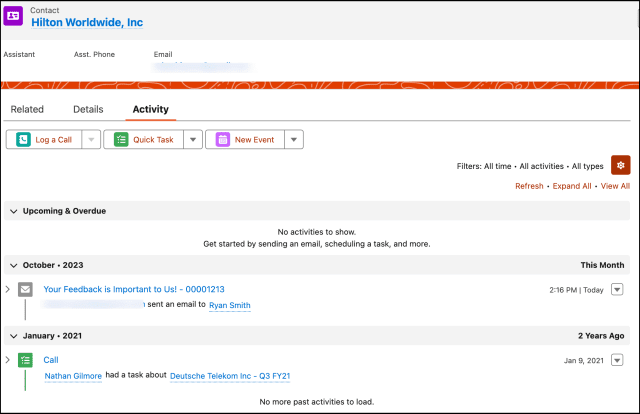Open the Nathan Gilmore user link

coord(73,376)
